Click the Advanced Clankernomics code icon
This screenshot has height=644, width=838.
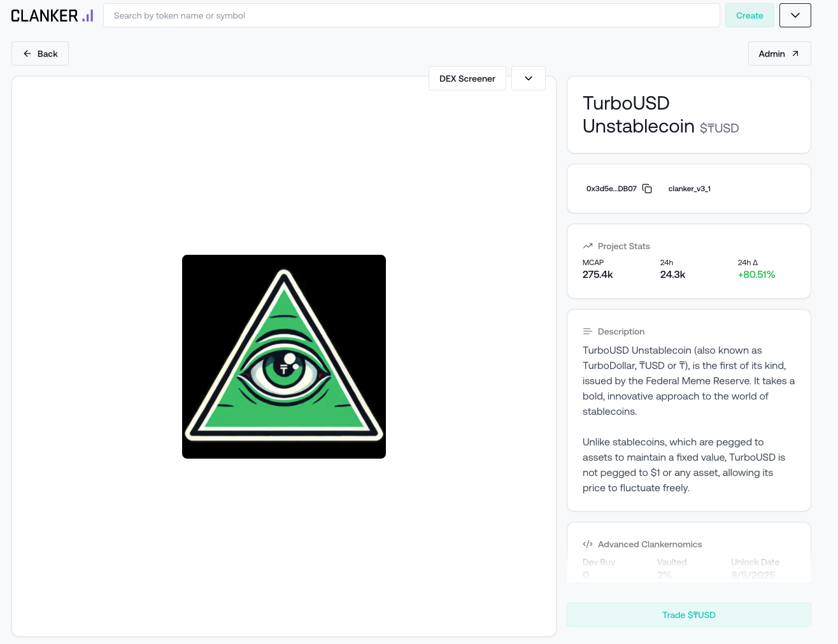[588, 544]
